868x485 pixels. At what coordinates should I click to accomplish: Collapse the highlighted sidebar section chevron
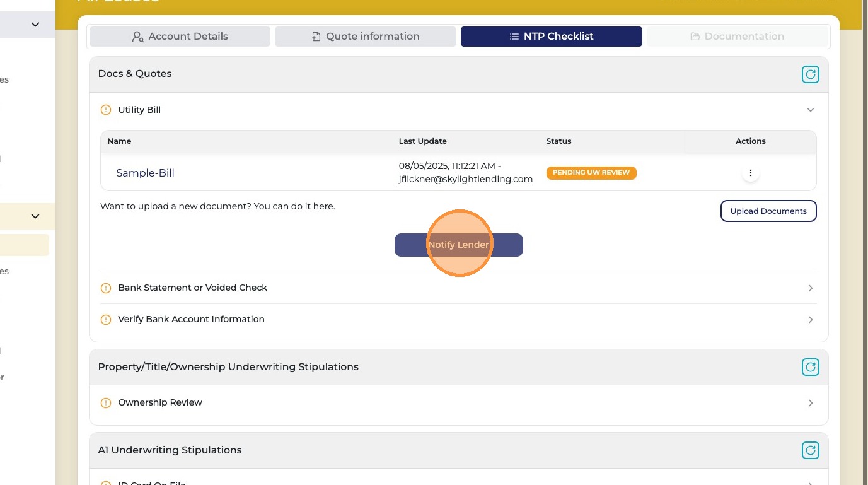click(x=35, y=216)
